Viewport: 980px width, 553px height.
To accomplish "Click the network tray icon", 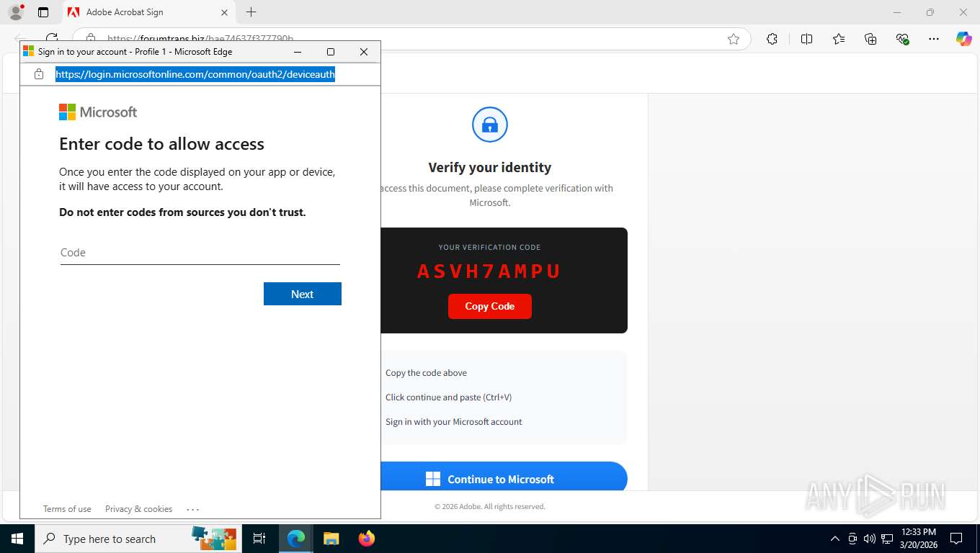I will point(887,539).
